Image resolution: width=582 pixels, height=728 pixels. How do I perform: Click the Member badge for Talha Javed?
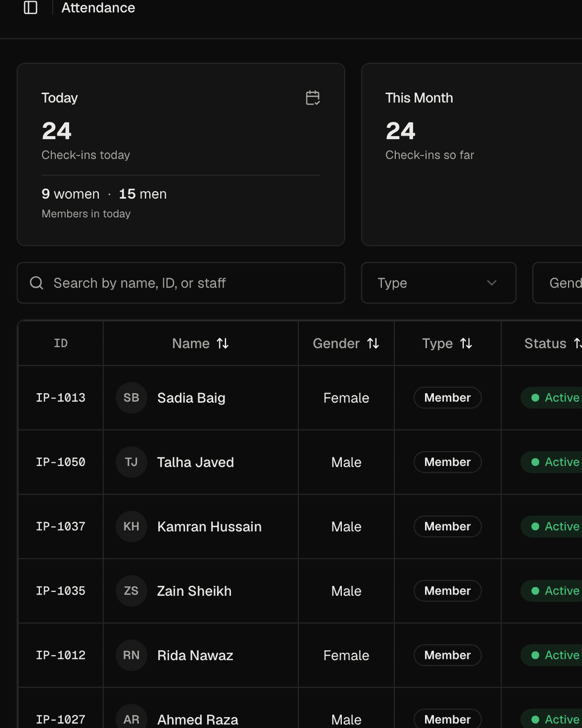pos(447,462)
